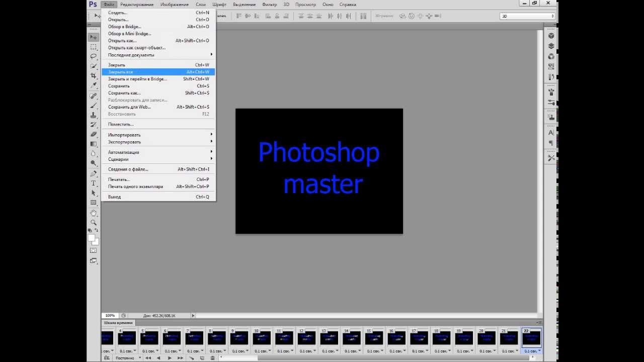Select the Clone Stamp tool

[94, 115]
